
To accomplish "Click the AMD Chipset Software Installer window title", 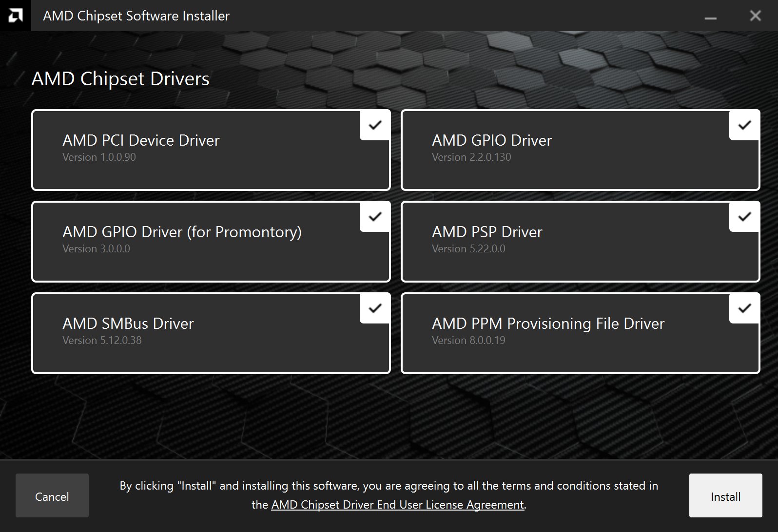I will click(136, 16).
